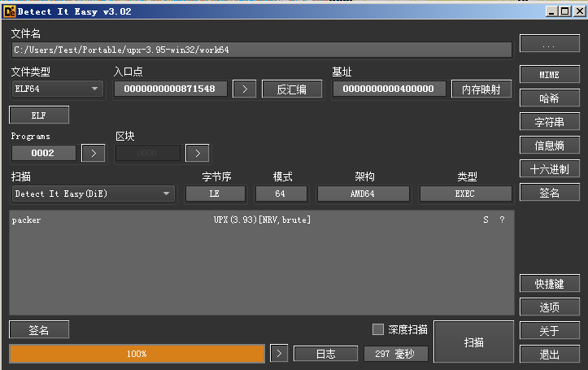The image size is (588, 370).
Task: Click the arrow button next to 区块 0000
Action: (198, 153)
